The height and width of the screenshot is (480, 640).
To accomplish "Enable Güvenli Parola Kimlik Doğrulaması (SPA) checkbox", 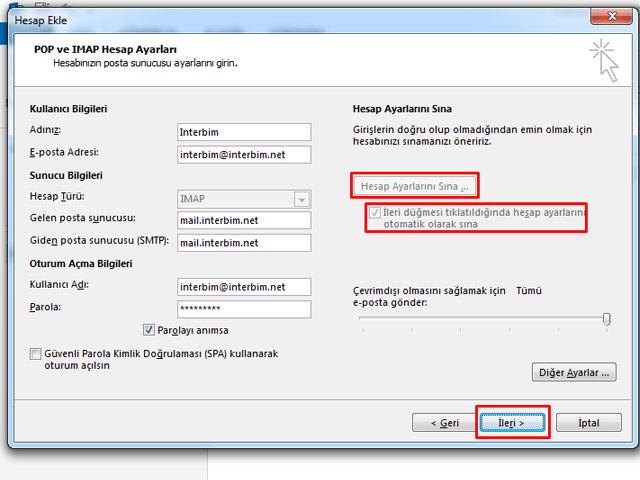I will coord(36,354).
